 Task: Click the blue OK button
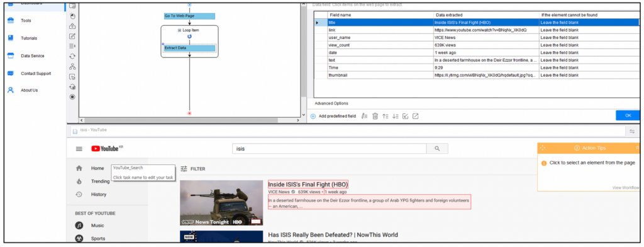point(628,116)
